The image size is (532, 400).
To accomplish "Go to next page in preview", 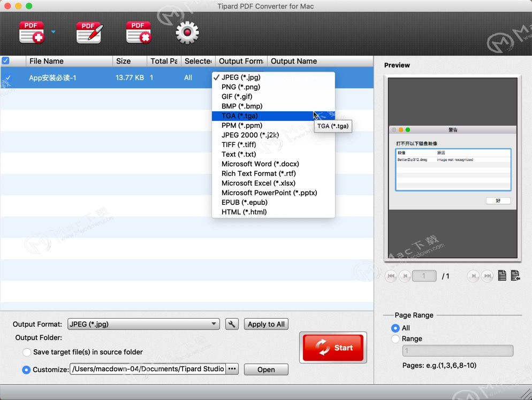I will [x=473, y=276].
